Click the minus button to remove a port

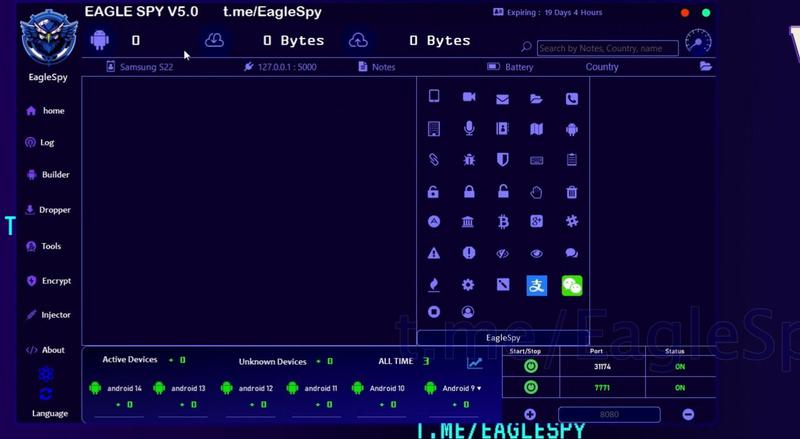click(688, 414)
